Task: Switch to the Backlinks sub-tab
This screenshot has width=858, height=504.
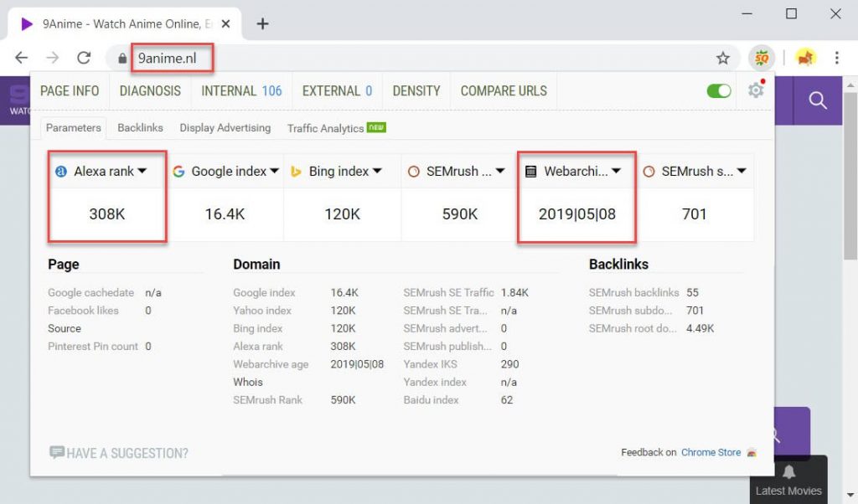Action: (140, 128)
